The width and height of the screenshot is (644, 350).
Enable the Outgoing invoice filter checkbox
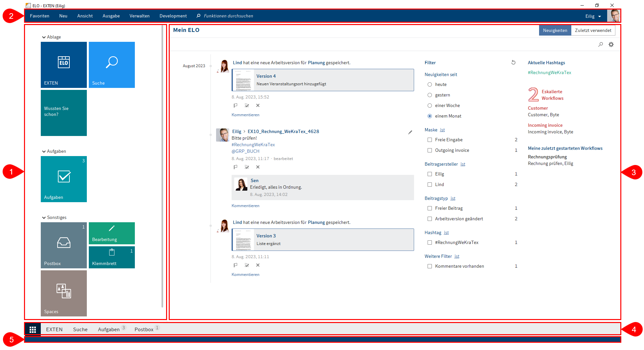tap(430, 150)
